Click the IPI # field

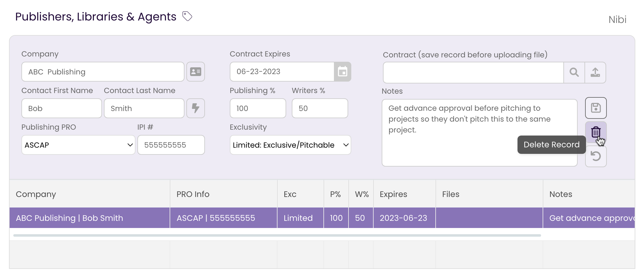(x=171, y=145)
